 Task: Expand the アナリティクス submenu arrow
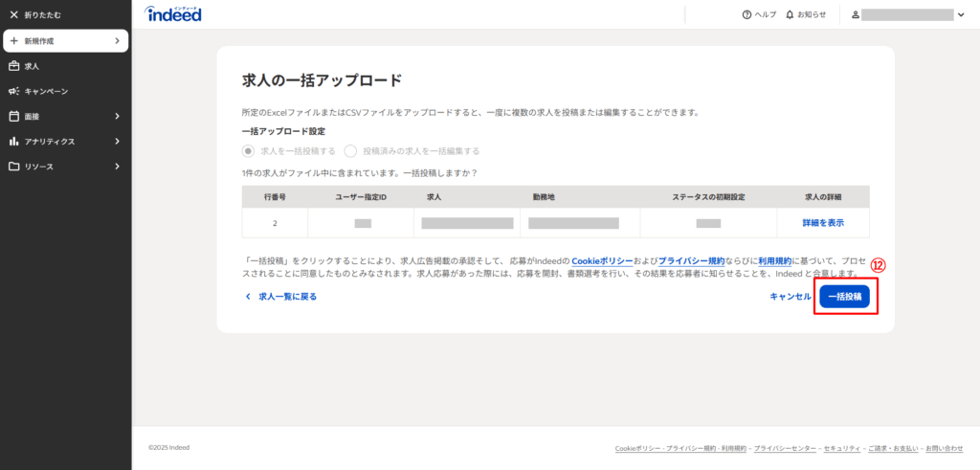(x=117, y=141)
